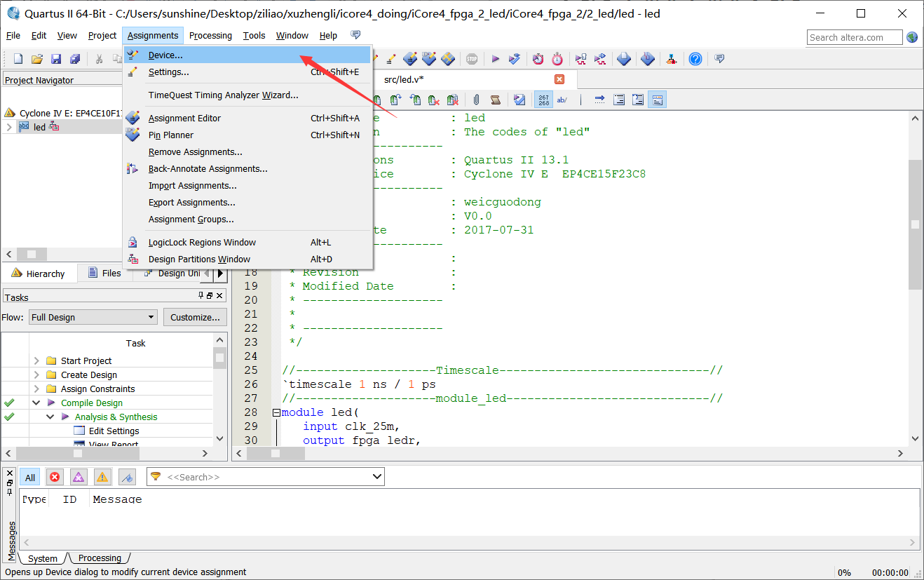924x580 pixels.
Task: Launch Gate Level Simulation from toolbar
Action: (601, 59)
